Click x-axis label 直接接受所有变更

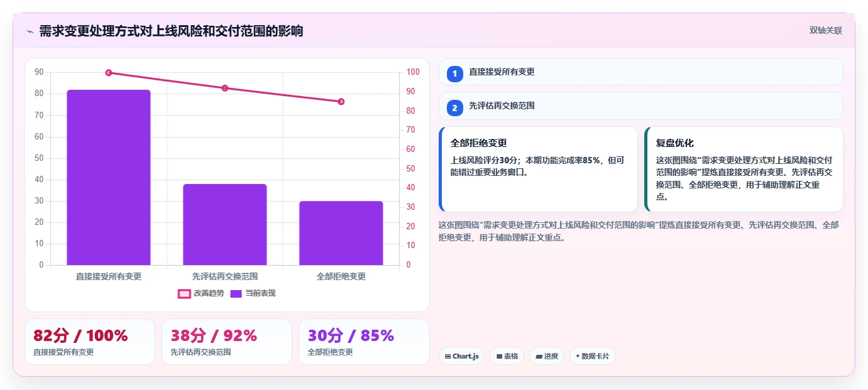click(x=109, y=276)
